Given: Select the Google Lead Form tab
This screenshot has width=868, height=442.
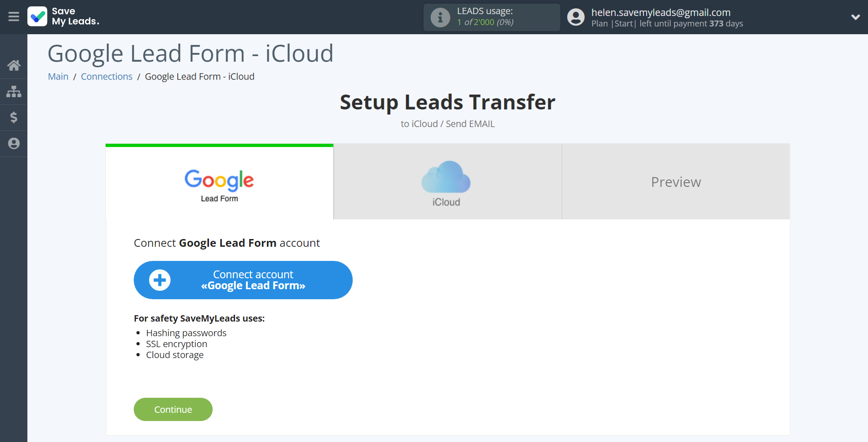Looking at the screenshot, I should [x=220, y=182].
